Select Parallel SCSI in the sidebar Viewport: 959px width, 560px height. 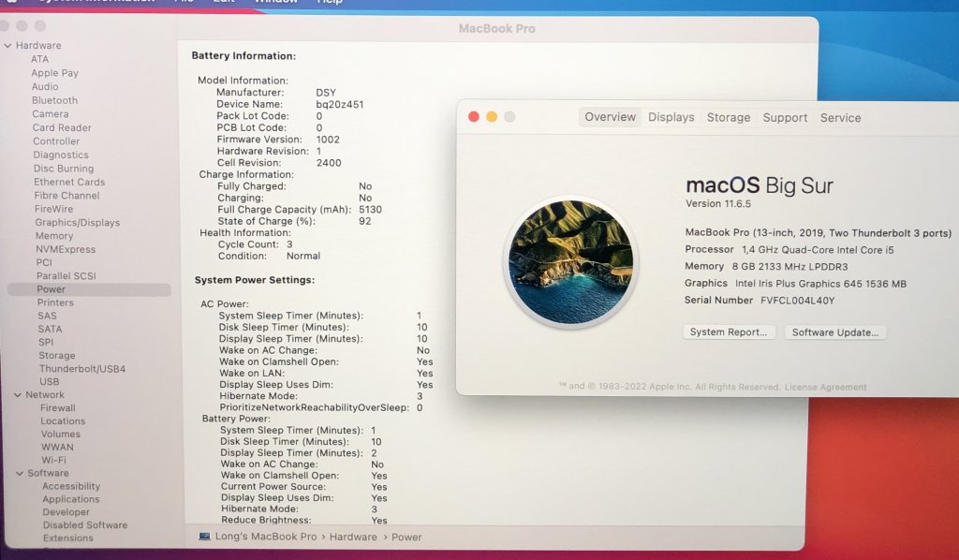click(66, 275)
